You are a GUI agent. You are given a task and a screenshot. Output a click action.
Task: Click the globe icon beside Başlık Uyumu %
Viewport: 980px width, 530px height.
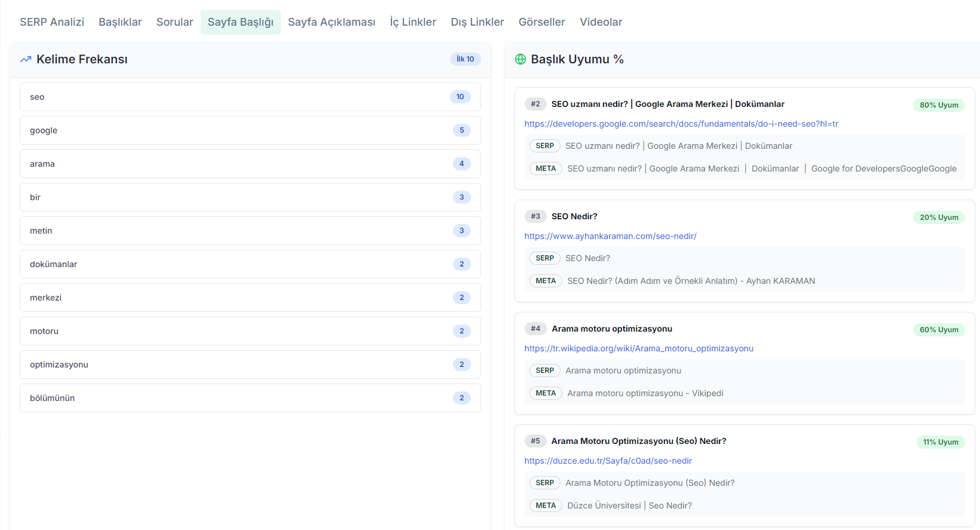click(520, 59)
